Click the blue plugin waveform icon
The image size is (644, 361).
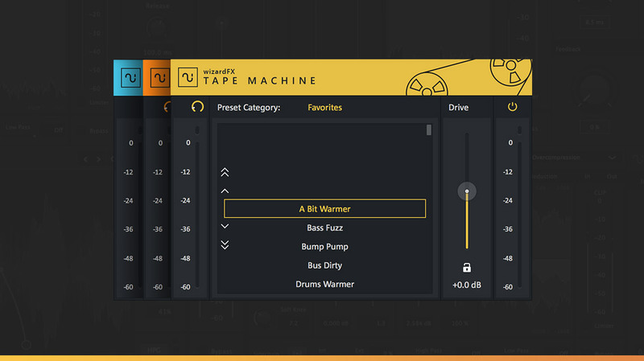click(x=129, y=78)
